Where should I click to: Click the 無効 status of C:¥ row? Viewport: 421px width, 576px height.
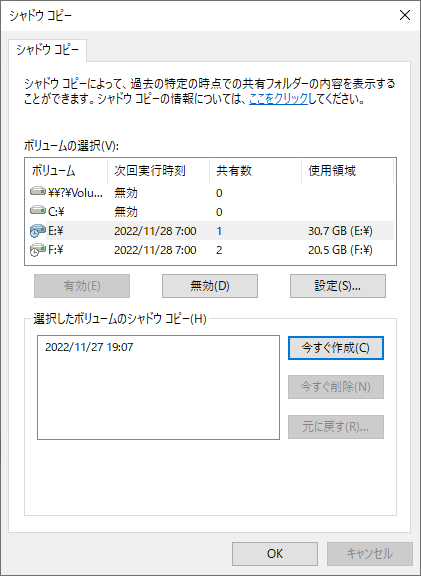pos(126,212)
